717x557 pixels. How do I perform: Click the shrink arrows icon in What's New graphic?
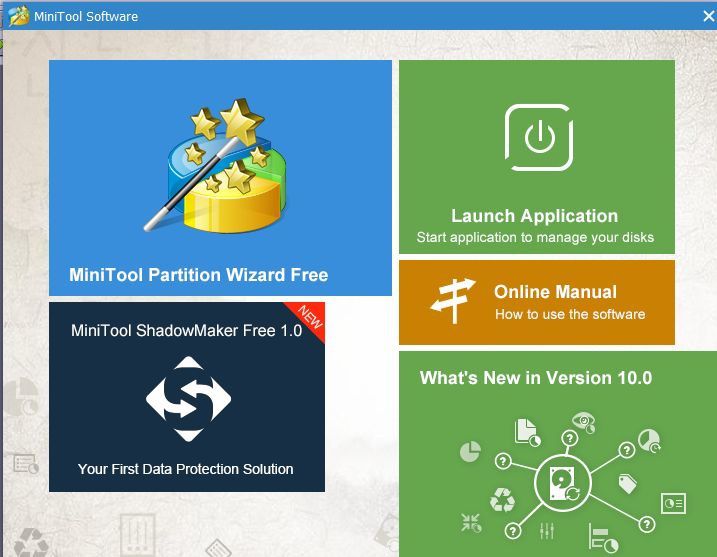pyautogui.click(x=471, y=523)
